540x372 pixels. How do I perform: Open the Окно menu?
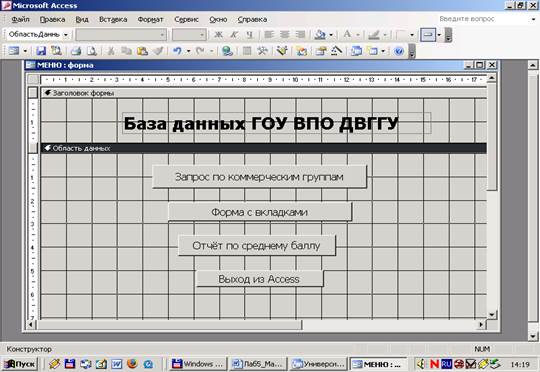218,19
